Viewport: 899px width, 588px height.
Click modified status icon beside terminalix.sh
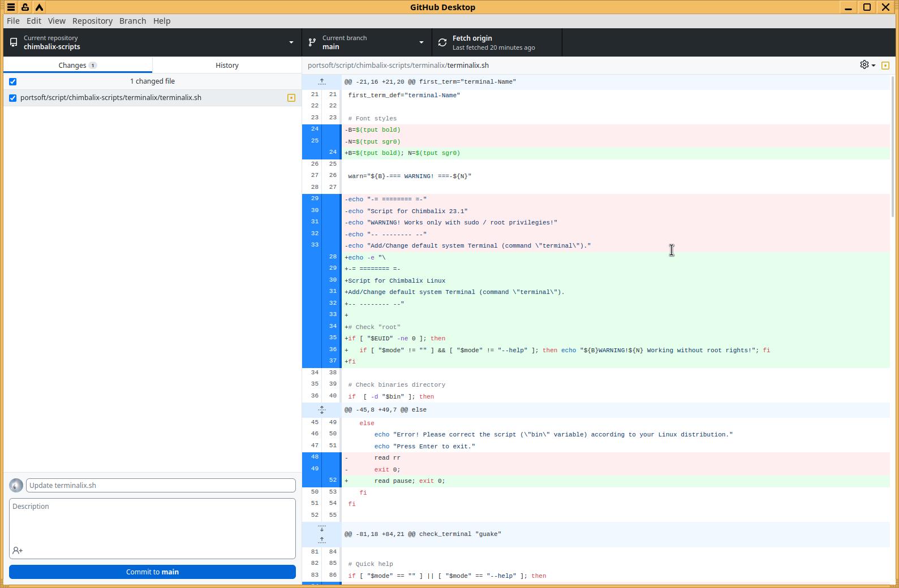pos(291,98)
